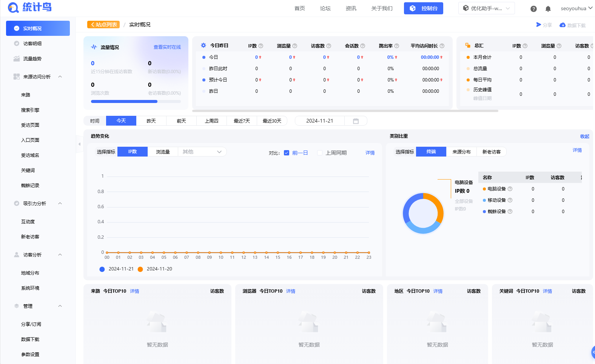The width and height of the screenshot is (595, 364).
Task: Collapse the 来源访问分析 sidebar section
Action: pyautogui.click(x=60, y=77)
